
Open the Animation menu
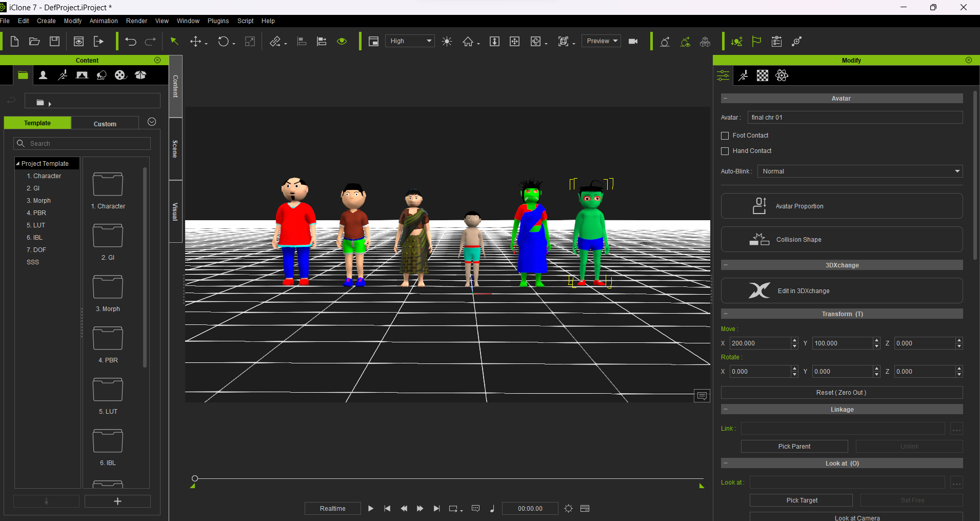coord(104,21)
